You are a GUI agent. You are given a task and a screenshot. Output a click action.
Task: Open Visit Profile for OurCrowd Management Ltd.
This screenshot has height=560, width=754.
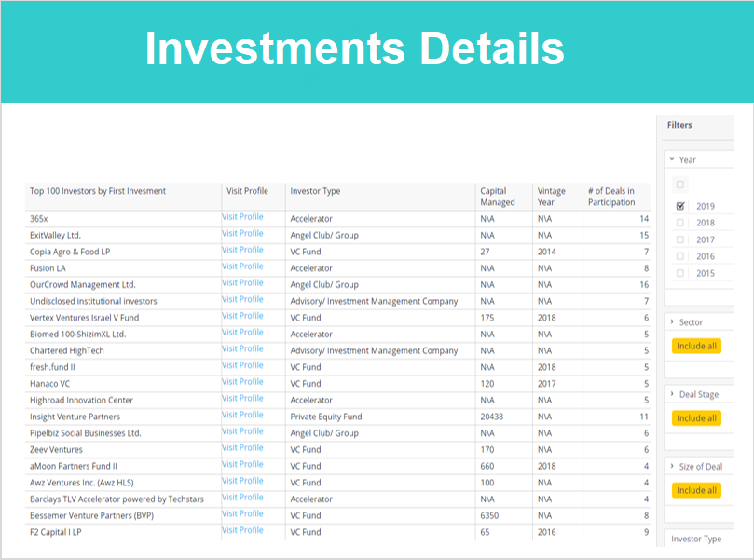pyautogui.click(x=242, y=282)
